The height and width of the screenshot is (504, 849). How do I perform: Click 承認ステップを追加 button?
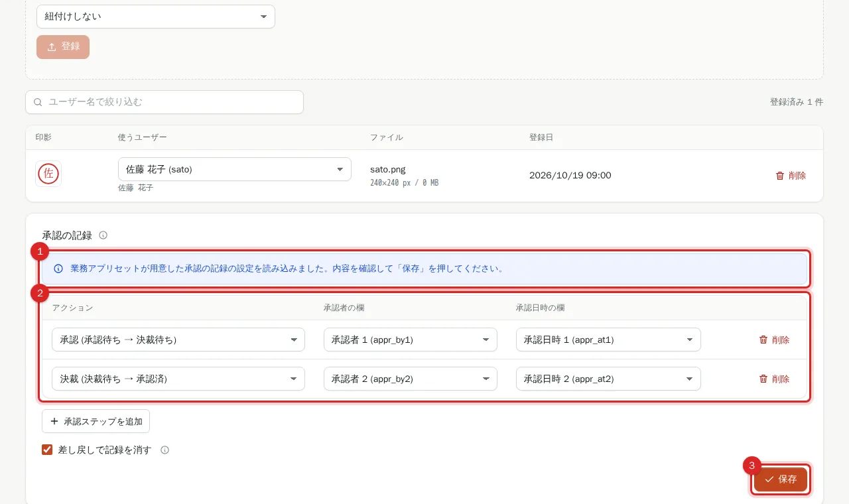click(x=96, y=421)
